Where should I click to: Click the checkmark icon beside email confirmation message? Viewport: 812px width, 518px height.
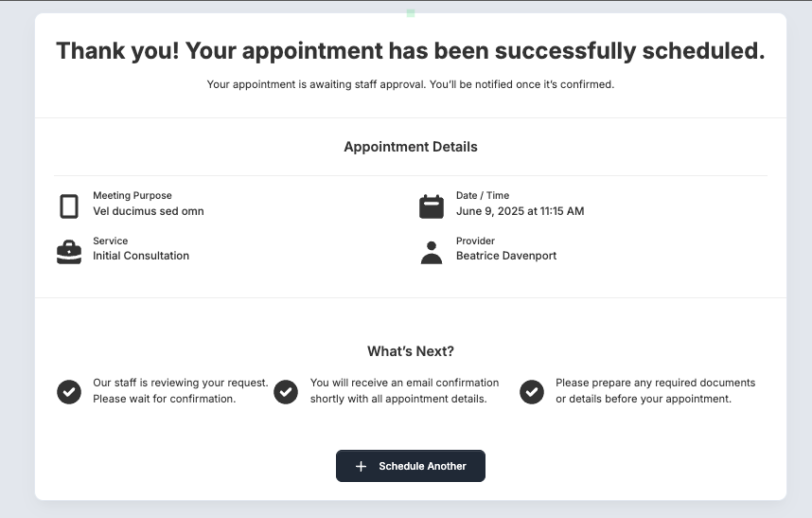pos(286,391)
